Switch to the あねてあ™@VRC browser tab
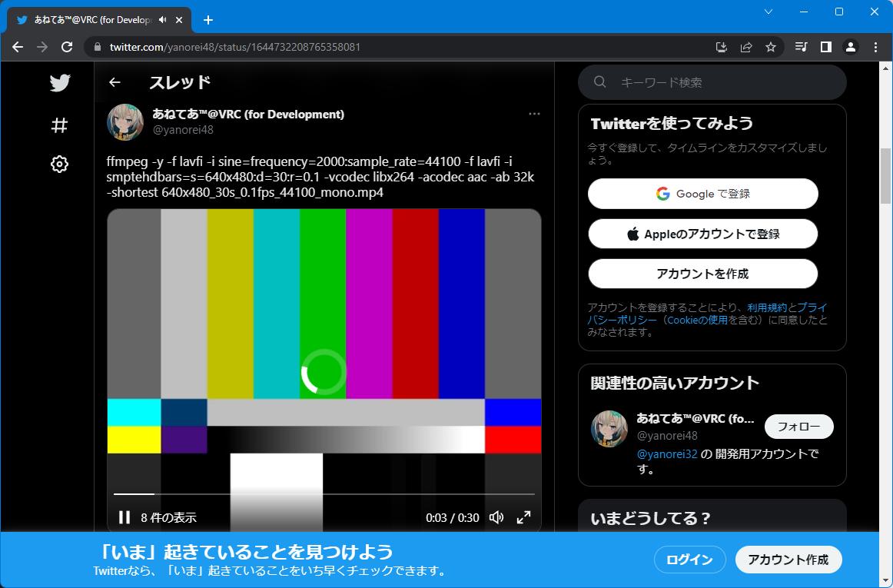Screen dimensions: 893x588 pos(92,20)
